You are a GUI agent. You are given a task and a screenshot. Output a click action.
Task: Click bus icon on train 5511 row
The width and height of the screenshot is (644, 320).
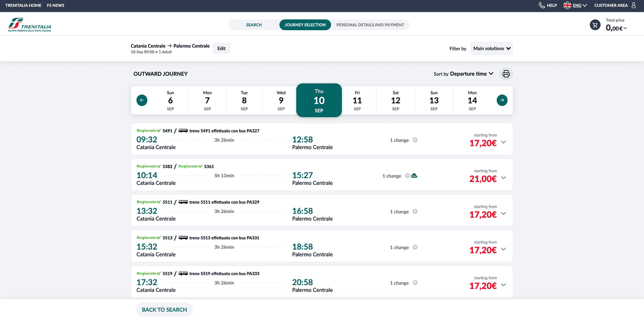point(183,202)
